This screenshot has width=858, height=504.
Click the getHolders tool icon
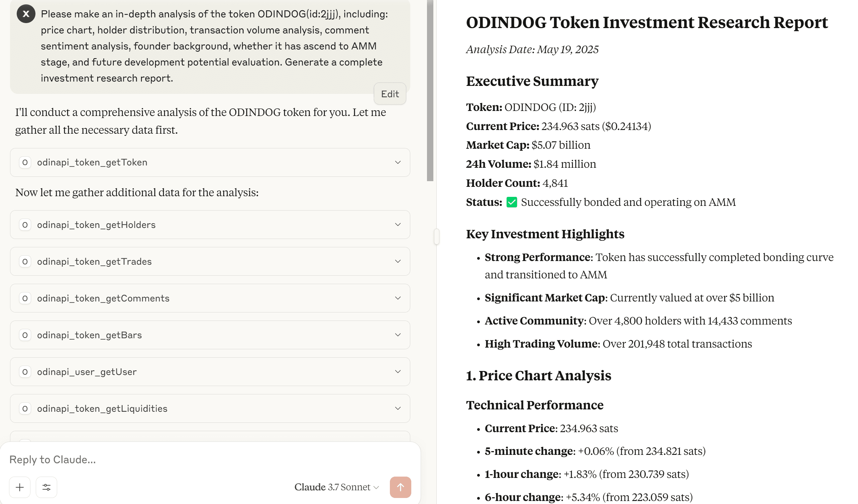tap(25, 225)
